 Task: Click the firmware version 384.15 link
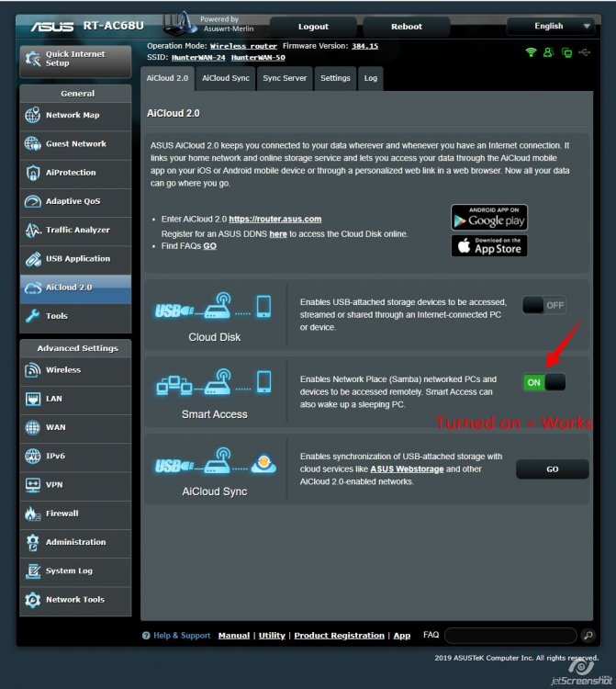pos(364,46)
